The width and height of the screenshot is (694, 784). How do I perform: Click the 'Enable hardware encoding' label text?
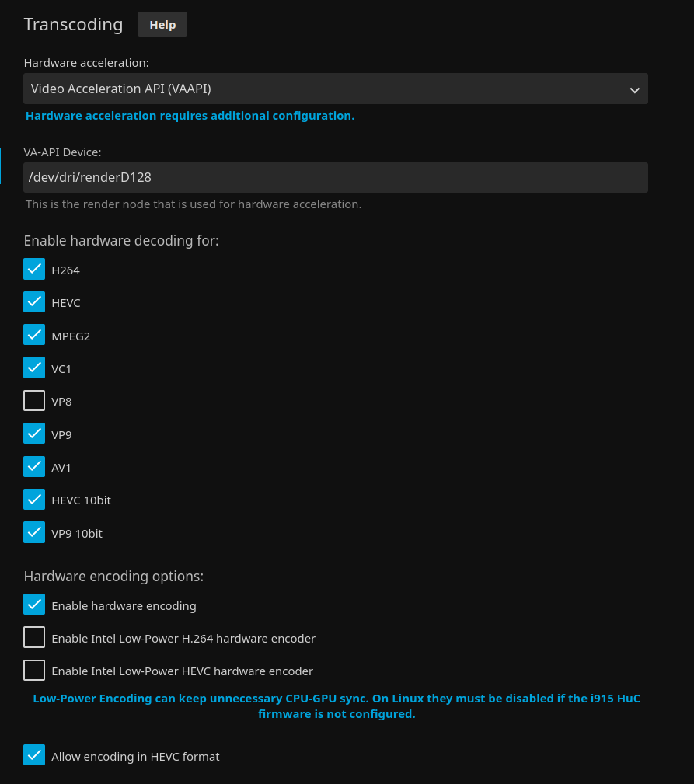point(124,606)
